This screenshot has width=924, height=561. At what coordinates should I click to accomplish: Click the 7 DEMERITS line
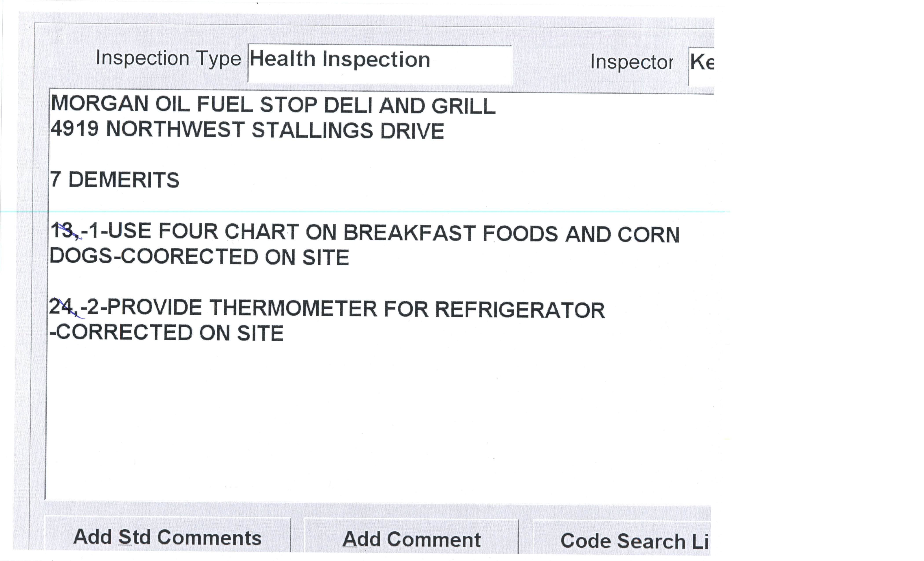coord(115,180)
